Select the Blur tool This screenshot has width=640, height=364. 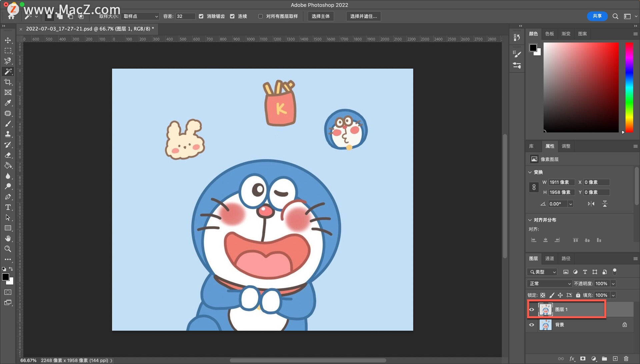pyautogui.click(x=8, y=176)
